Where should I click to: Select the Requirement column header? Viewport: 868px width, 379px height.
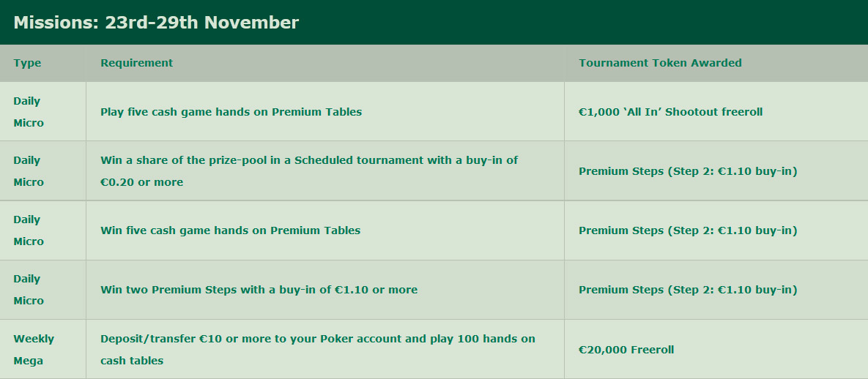137,63
